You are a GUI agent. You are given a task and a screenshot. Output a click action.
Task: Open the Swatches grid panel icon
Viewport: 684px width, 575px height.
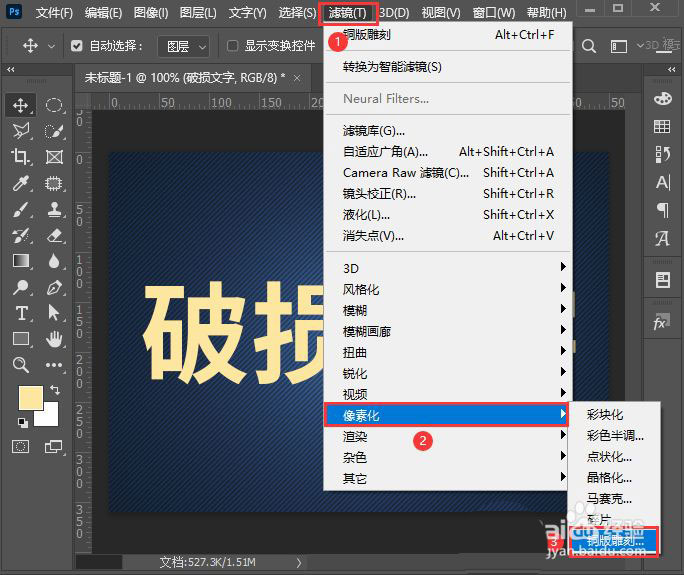pyautogui.click(x=662, y=126)
